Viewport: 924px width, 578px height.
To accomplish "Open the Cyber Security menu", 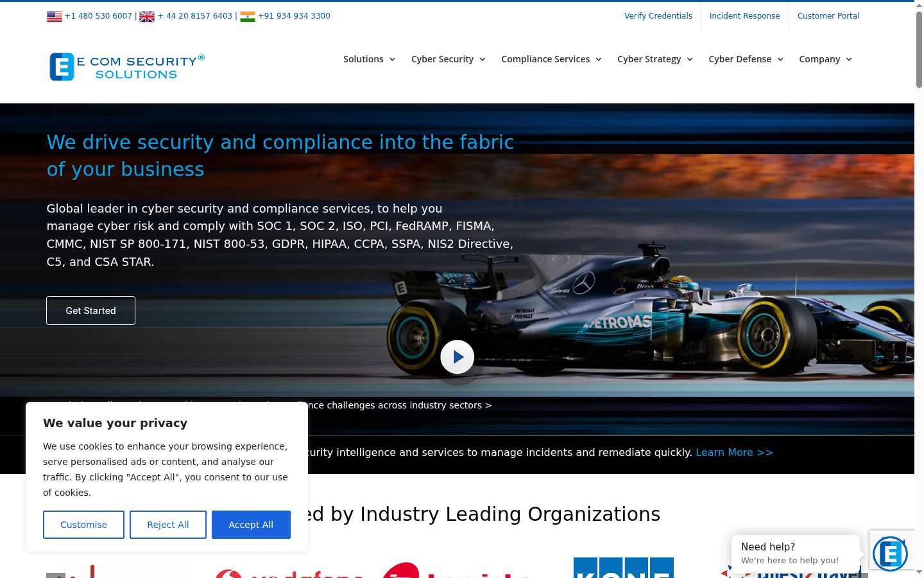I will (x=442, y=59).
